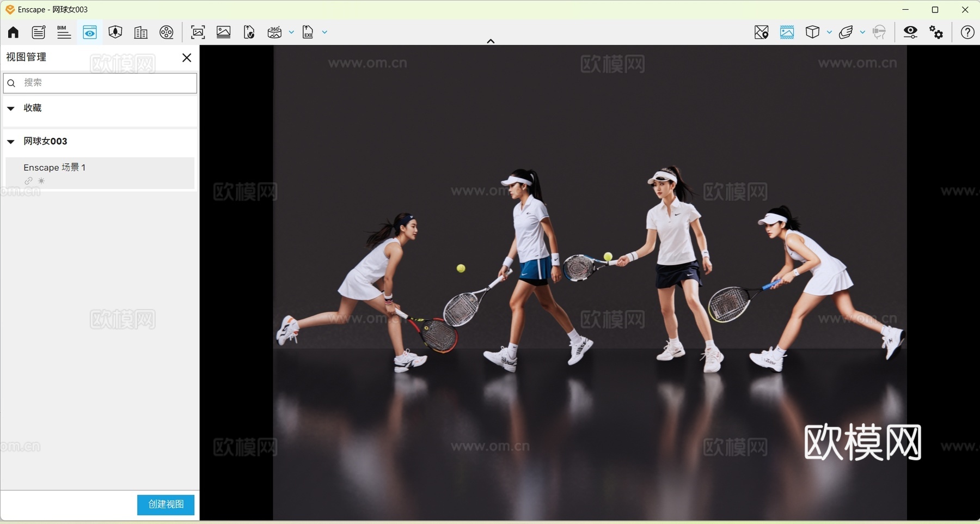980x524 pixels.
Task: Open the video editor film reel icon
Action: click(167, 32)
